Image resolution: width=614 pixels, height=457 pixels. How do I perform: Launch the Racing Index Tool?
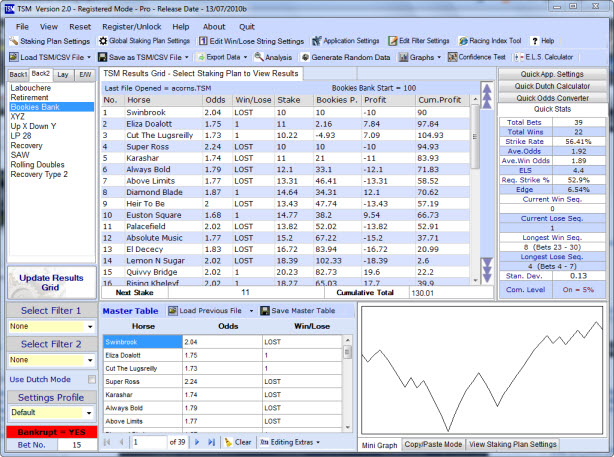click(x=490, y=41)
